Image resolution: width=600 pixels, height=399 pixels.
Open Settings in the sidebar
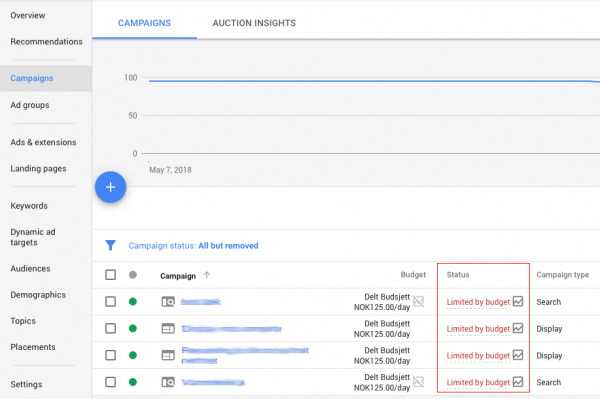pos(26,384)
